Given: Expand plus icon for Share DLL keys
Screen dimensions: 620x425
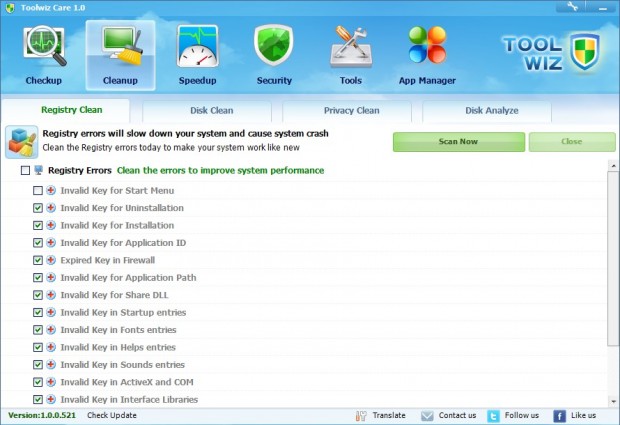Looking at the screenshot, I should [x=51, y=295].
